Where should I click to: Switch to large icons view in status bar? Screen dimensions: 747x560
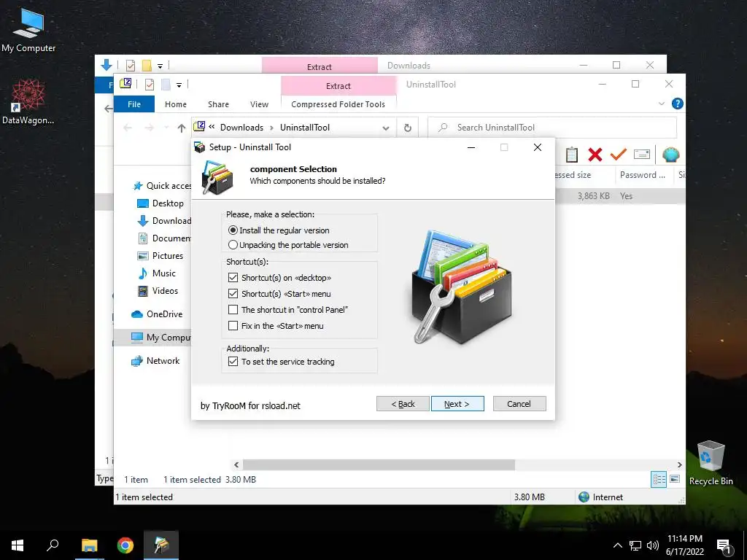point(675,479)
